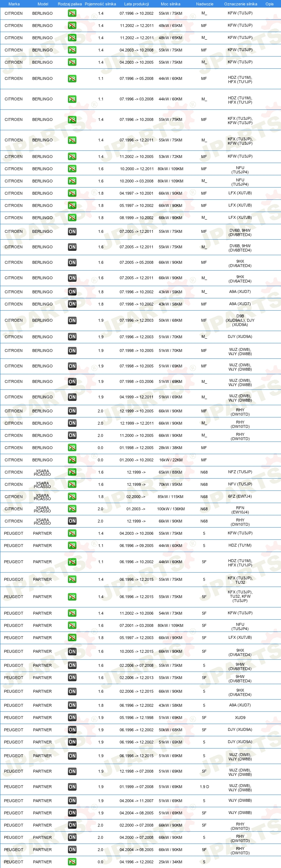The width and height of the screenshot is (281, 868).
Task: Click the Opis column header
Action: (x=270, y=4)
